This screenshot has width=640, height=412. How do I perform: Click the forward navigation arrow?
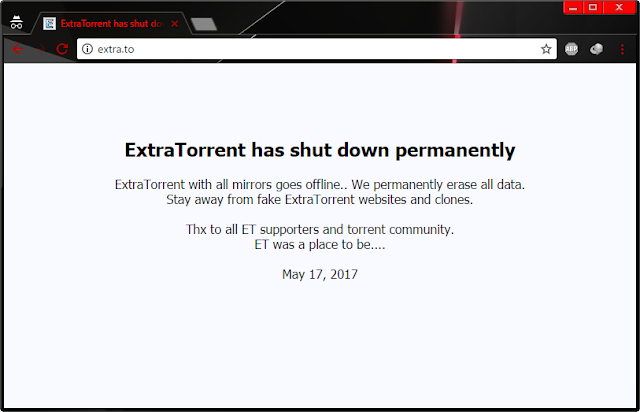tap(40, 49)
